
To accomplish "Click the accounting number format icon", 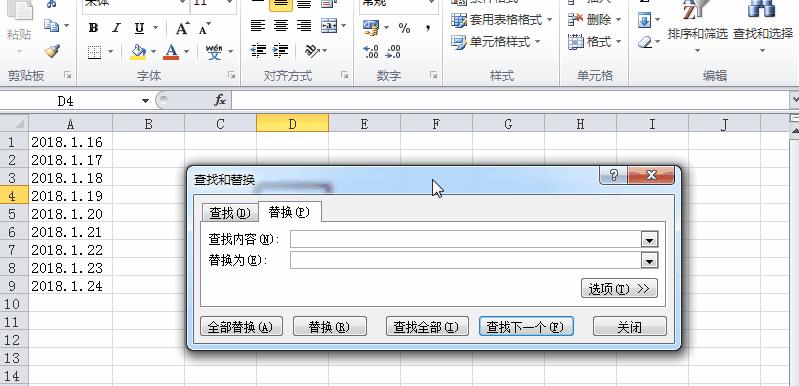I will click(371, 28).
